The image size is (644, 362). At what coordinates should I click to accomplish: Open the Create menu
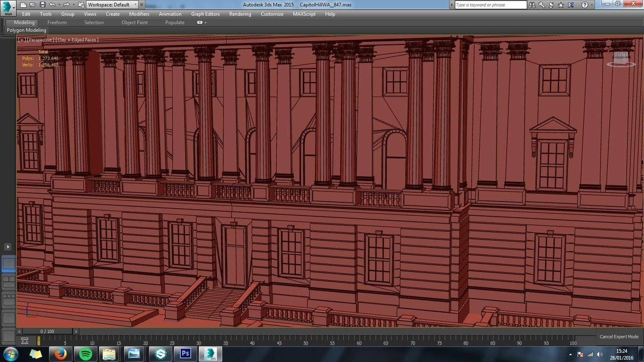pyautogui.click(x=113, y=14)
